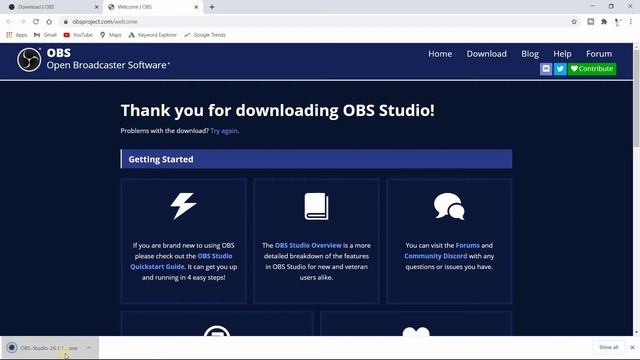Close the Welcome | OBS tab
Viewport: 640px width, 360px height.
pyautogui.click(x=196, y=7)
